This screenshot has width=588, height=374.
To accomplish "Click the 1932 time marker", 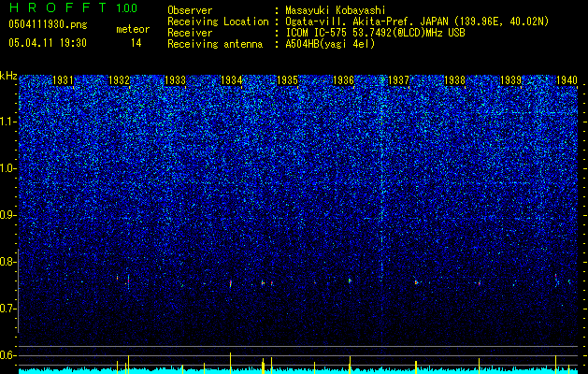I will click(119, 80).
